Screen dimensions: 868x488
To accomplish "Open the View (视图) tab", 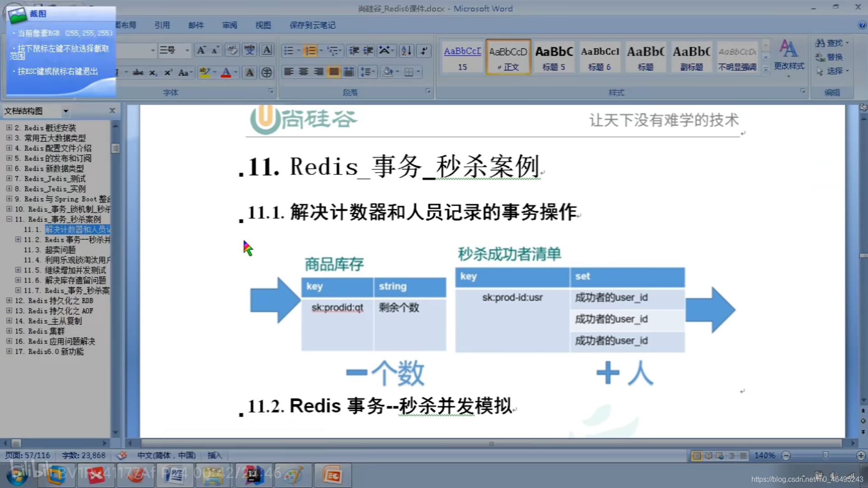I will point(263,25).
